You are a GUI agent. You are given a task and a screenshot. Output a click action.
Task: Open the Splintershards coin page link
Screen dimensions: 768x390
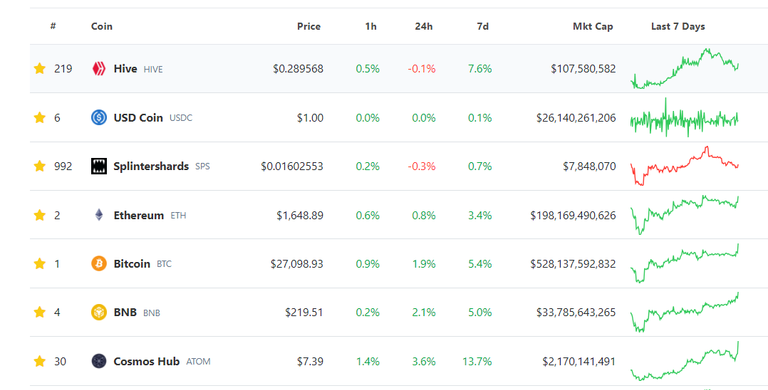click(x=151, y=166)
